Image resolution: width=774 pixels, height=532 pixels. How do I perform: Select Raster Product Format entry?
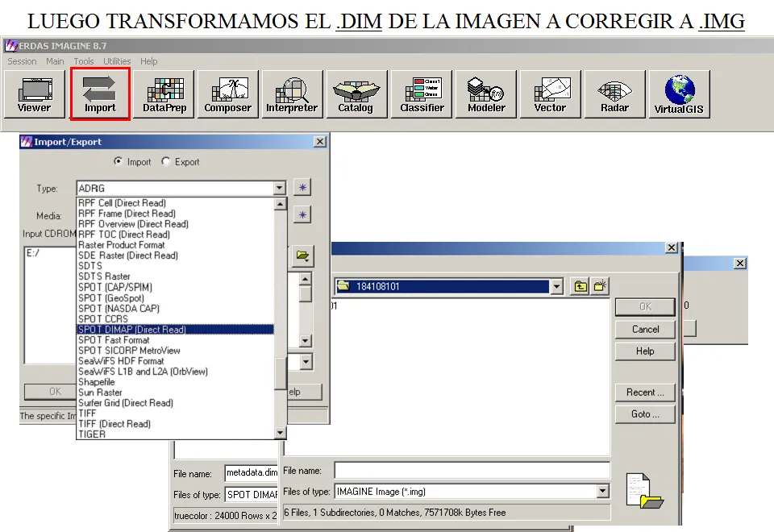click(x=176, y=245)
